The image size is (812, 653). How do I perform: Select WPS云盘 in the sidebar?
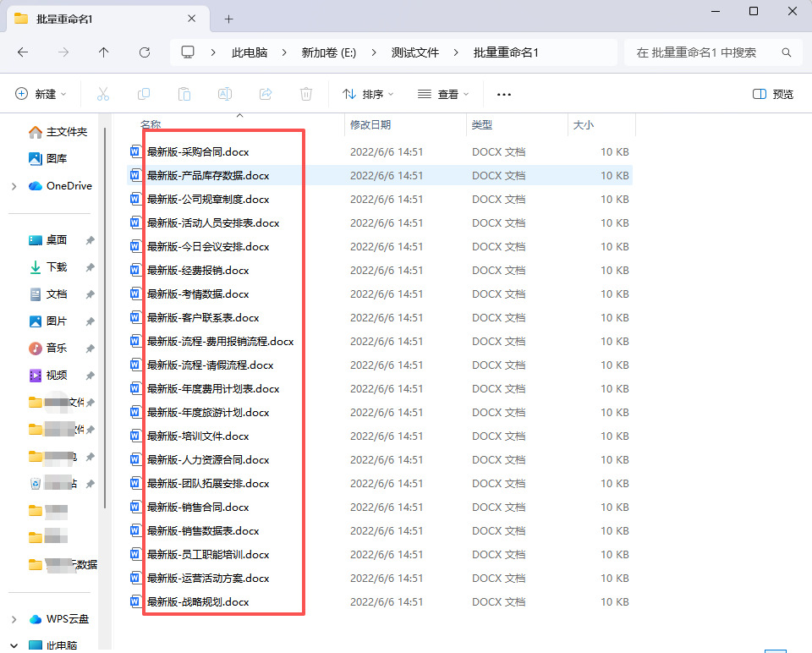tap(58, 619)
